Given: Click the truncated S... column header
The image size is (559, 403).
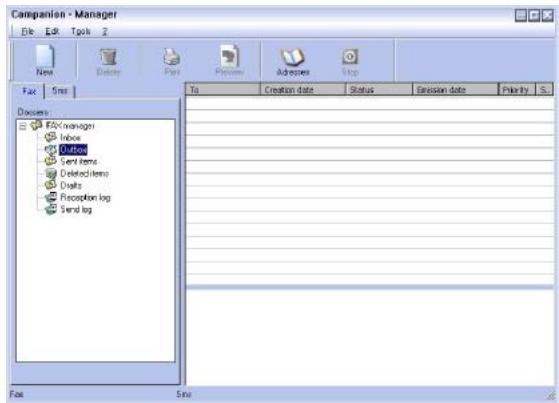Looking at the screenshot, I should (545, 90).
